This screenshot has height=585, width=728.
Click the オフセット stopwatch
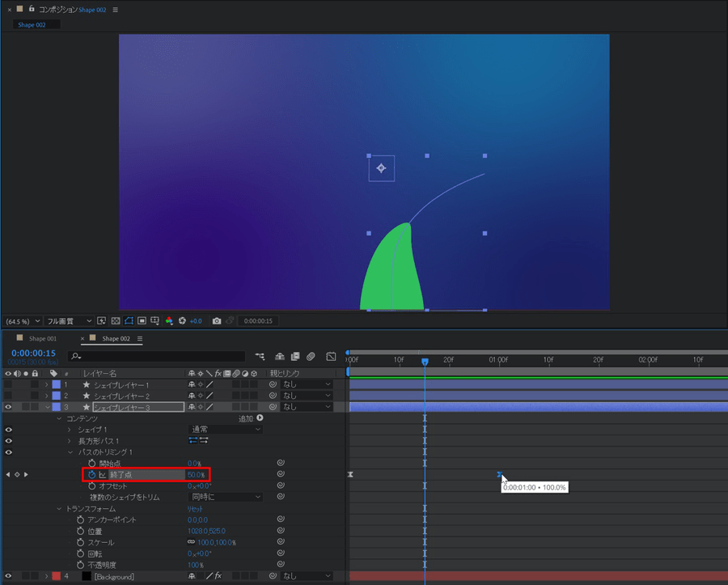point(92,485)
